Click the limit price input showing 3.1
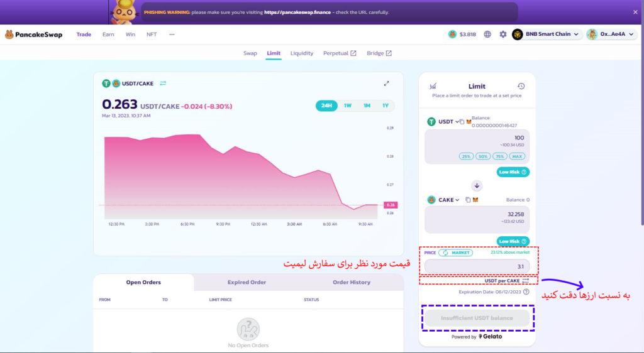Viewport: 644px width, 353px height. [x=477, y=266]
